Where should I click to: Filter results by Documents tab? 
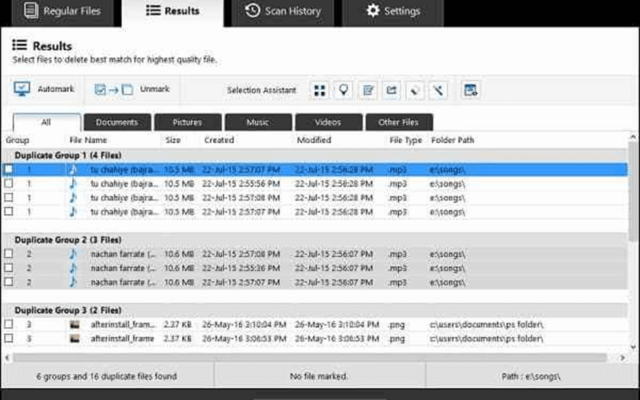coord(117,122)
